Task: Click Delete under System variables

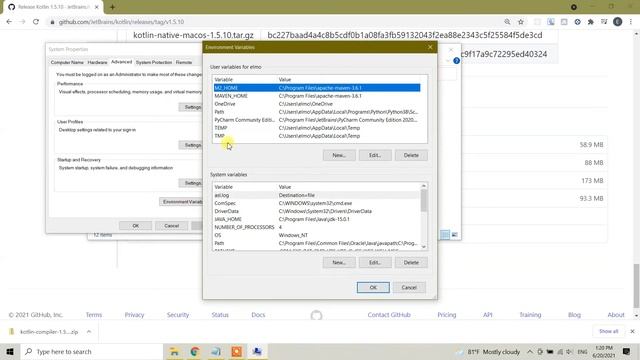Action: [x=411, y=262]
